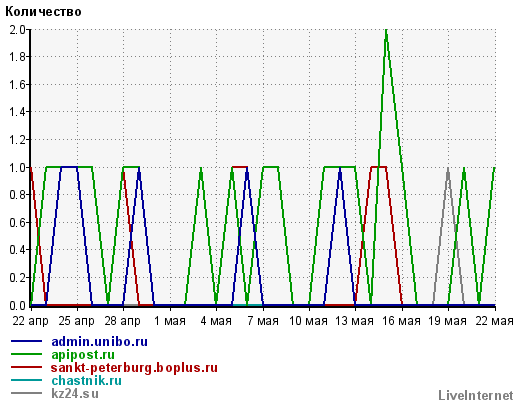Click the 22 апр date axis label
Screen dimensions: 520x405
(x=30, y=321)
